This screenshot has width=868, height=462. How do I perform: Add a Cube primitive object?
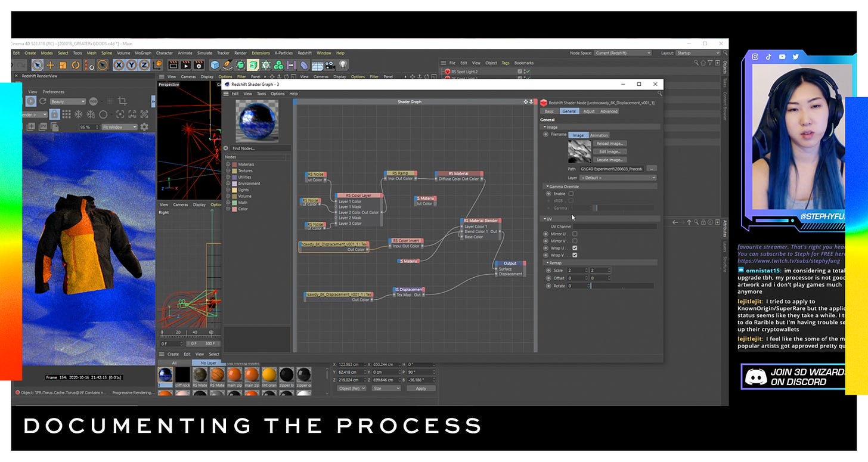pos(215,65)
